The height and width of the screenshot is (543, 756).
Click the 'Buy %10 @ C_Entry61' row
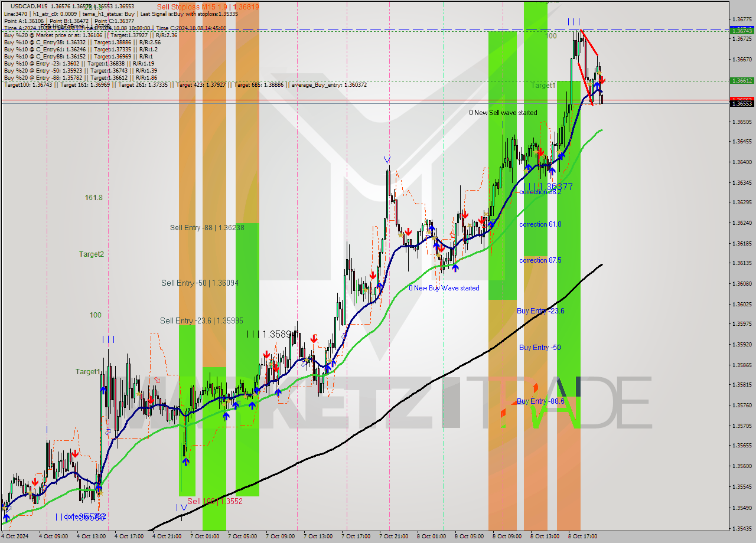coord(80,49)
